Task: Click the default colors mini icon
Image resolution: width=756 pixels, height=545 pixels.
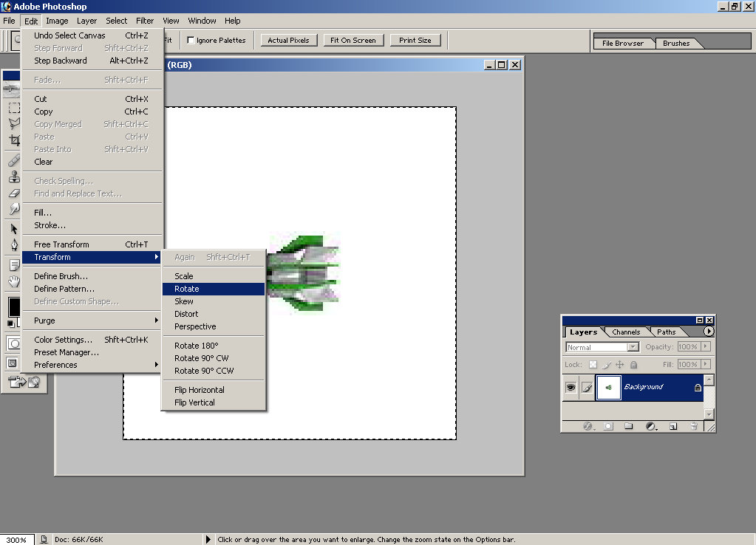Action: (x=10, y=323)
